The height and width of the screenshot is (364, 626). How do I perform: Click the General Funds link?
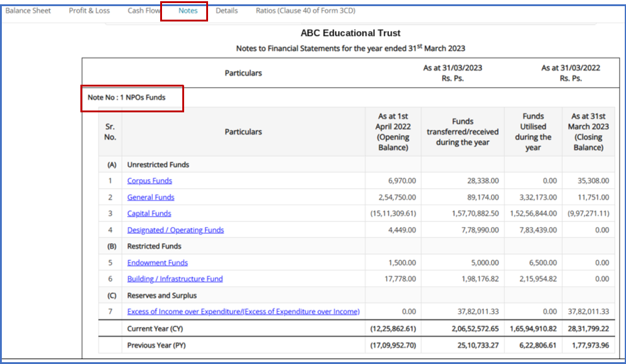click(150, 197)
